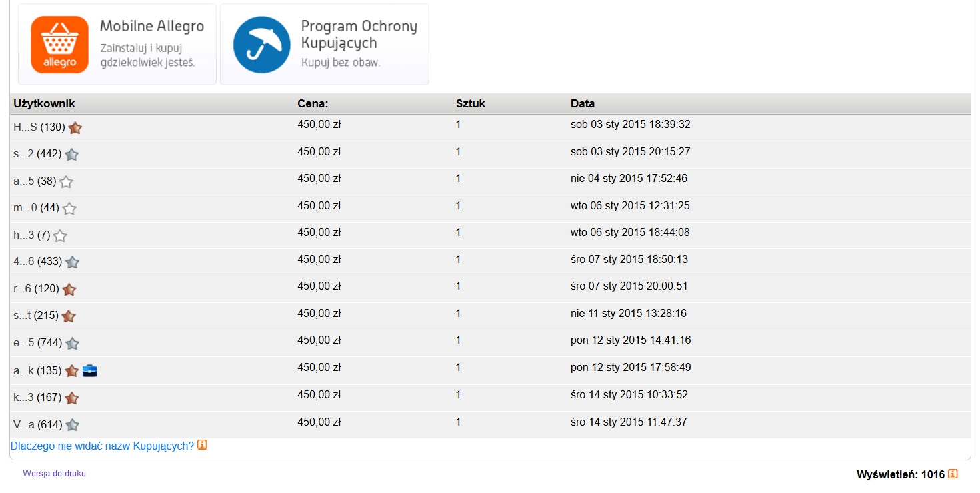Click date 'sob 03 sty 2015 18:39:32'
980x493 pixels.
click(630, 125)
